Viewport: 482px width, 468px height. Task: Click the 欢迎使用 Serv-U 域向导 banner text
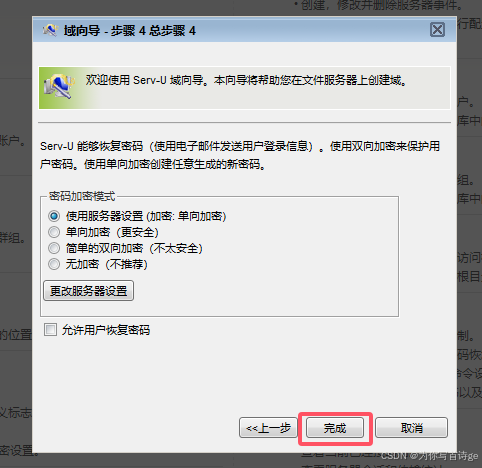click(x=246, y=80)
